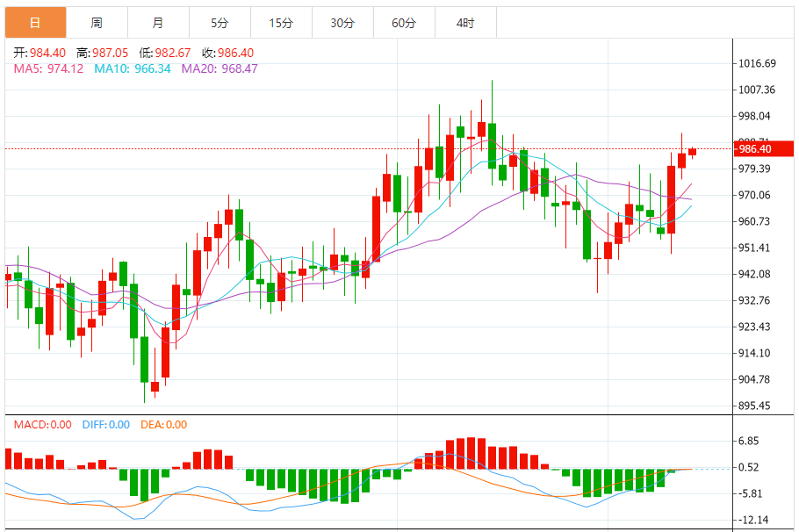Click the 低:982.67 low price value
This screenshot has width=799, height=532.
[x=164, y=53]
